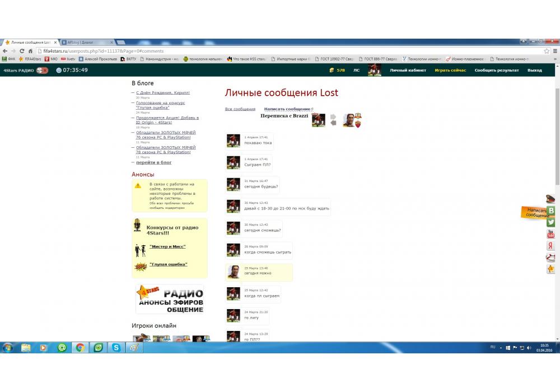
Task: Click the Twitter share icon in sidebar
Action: pyautogui.click(x=551, y=222)
